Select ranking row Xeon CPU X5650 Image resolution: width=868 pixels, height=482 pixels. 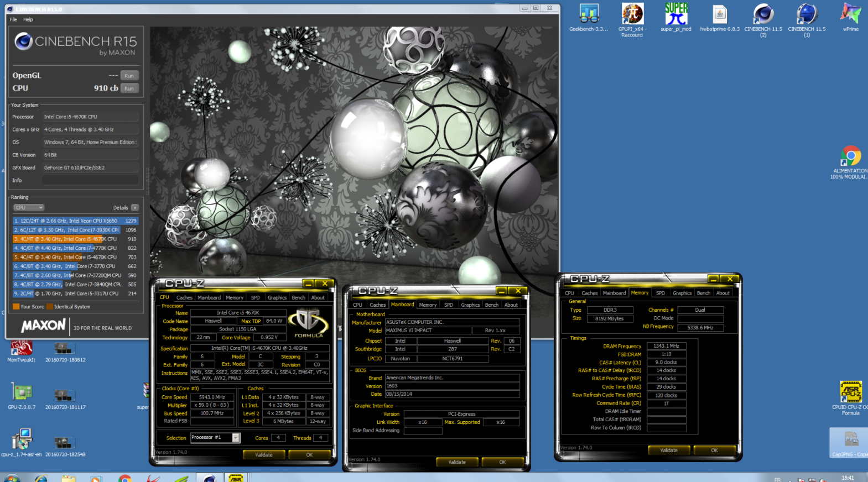(75, 221)
